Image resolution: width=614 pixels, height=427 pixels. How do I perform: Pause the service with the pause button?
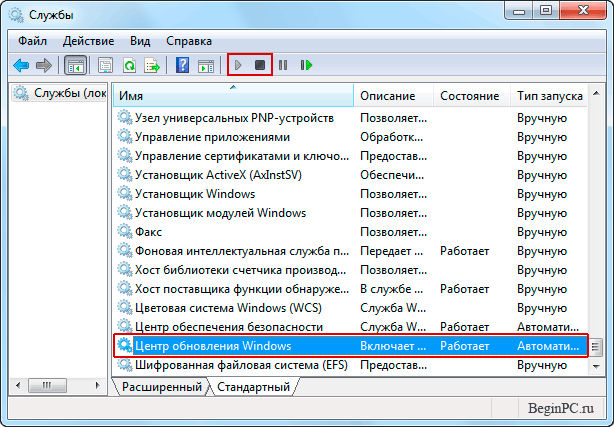tap(283, 65)
